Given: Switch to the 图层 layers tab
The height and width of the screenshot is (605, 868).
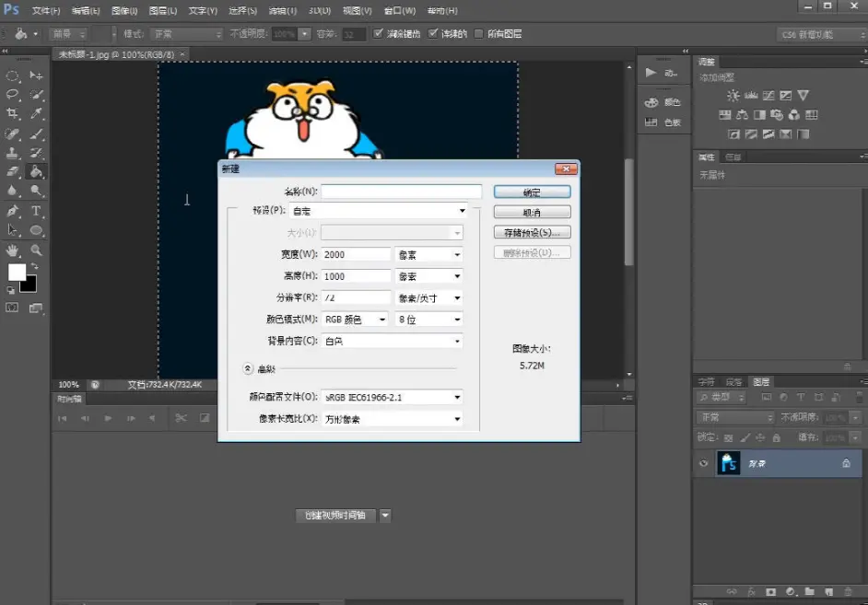Looking at the screenshot, I should click(x=760, y=381).
